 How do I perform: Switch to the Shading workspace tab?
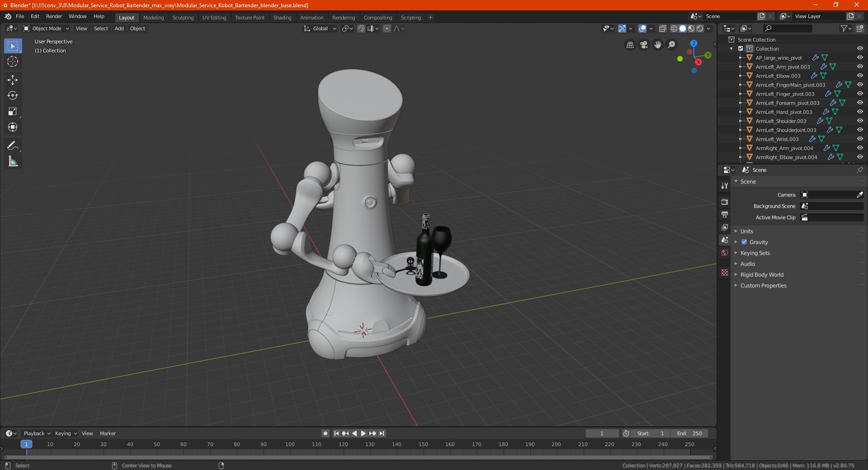coord(282,18)
